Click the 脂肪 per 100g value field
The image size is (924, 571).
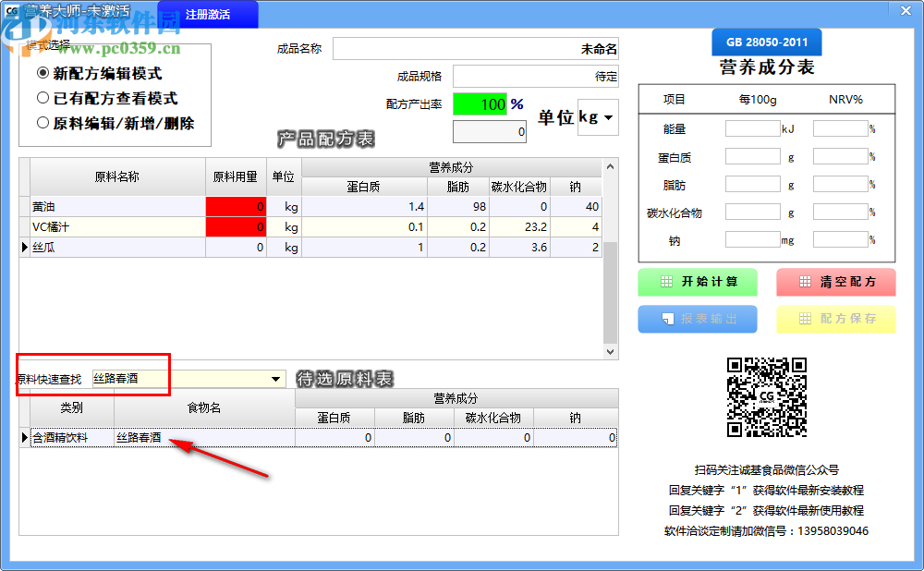point(752,185)
